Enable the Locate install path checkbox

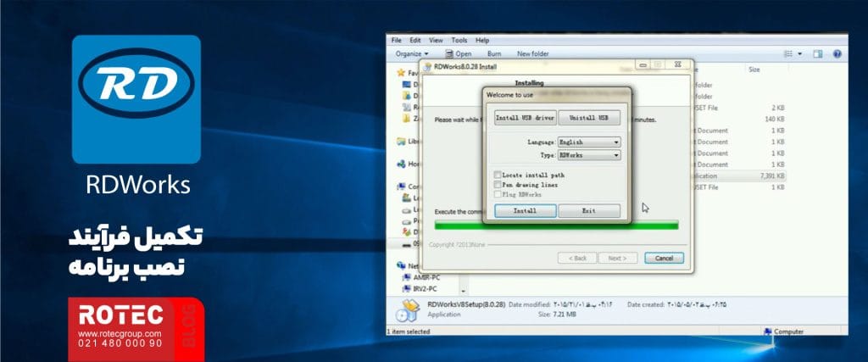498,175
